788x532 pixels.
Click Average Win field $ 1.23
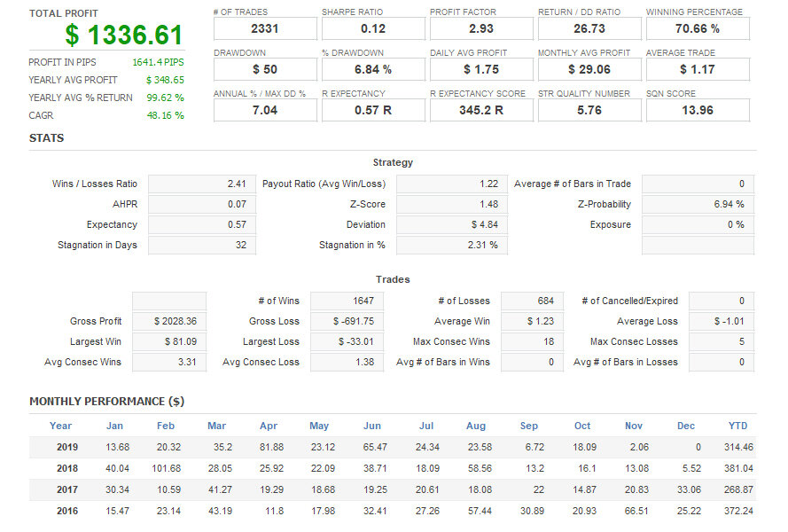click(532, 321)
